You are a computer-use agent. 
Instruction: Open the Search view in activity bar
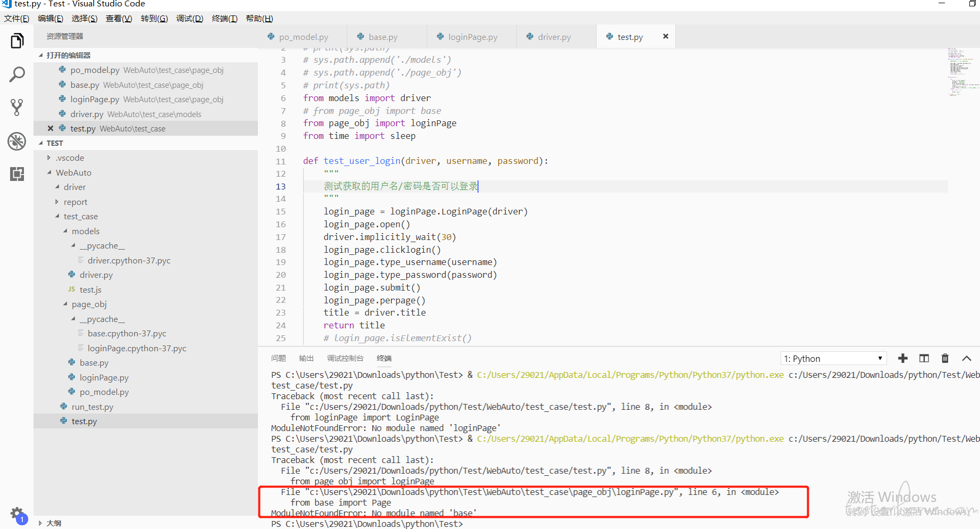17,75
